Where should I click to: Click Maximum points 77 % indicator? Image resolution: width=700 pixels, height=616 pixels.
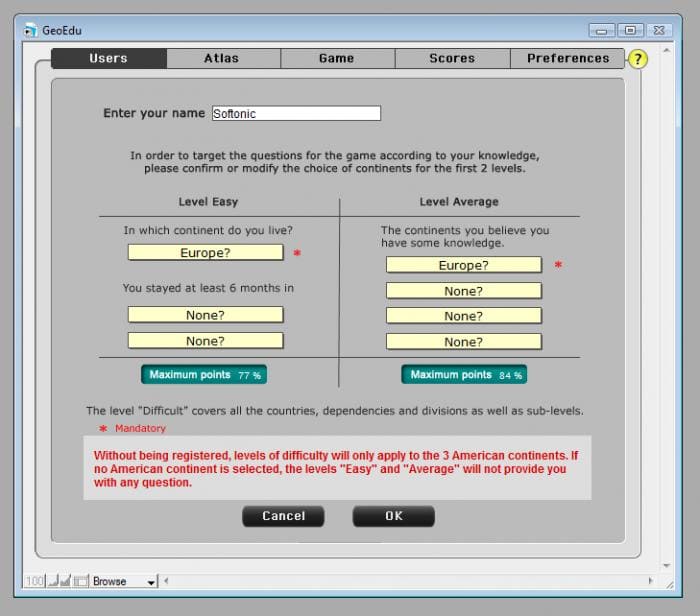204,375
